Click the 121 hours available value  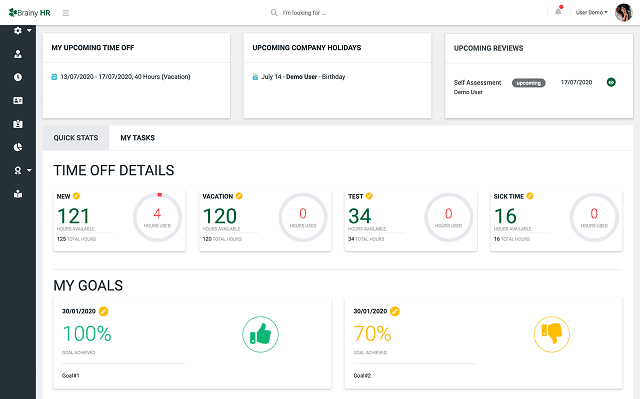(73, 216)
